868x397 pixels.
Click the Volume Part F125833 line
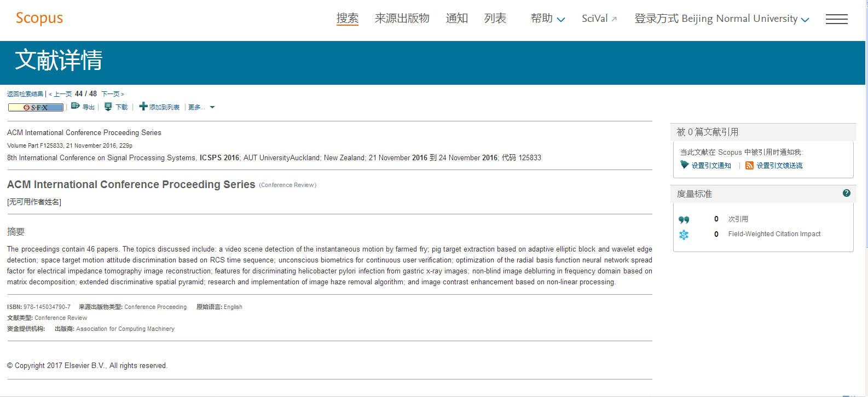70,145
